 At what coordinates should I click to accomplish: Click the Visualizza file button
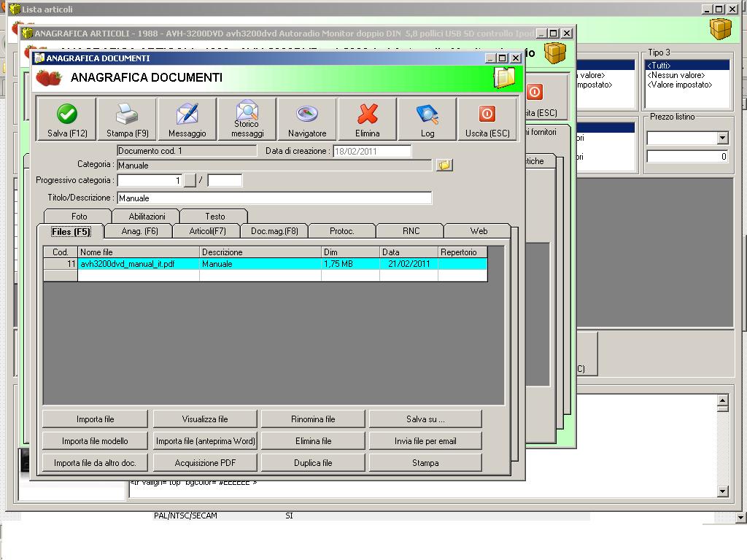(x=205, y=419)
